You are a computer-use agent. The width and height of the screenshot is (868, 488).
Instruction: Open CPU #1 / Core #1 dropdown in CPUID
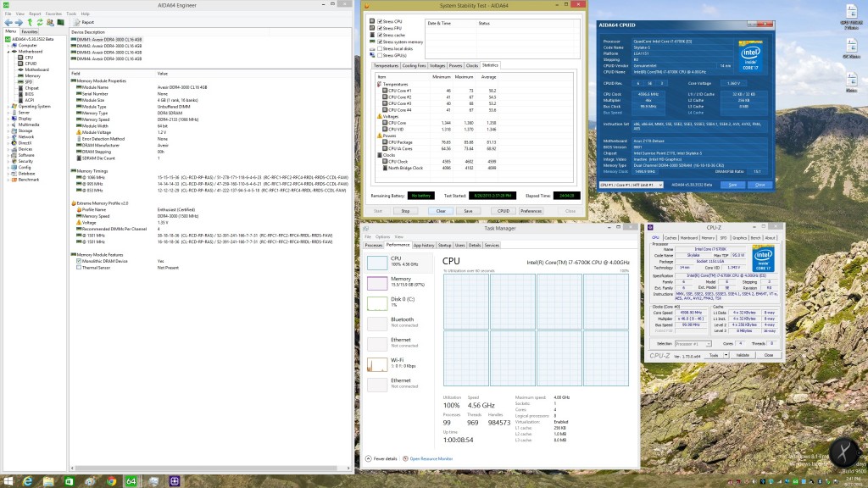(x=631, y=185)
